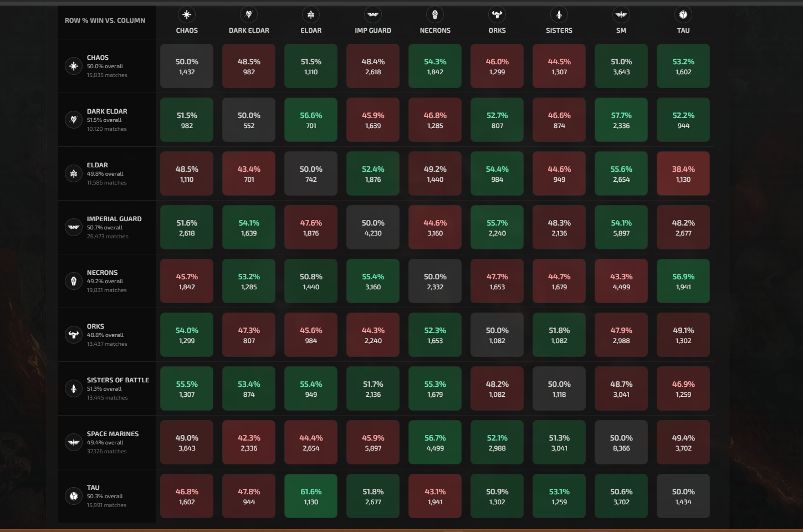Image resolution: width=803 pixels, height=532 pixels.
Task: Click the Chaos star icon in the column header
Action: tap(187, 14)
